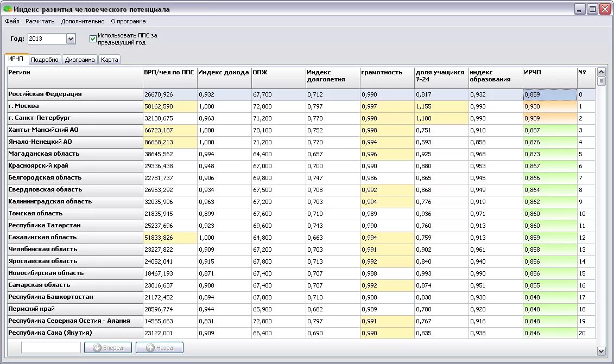Switch to the Карта tab
This screenshot has width=614, height=364.
coord(109,60)
